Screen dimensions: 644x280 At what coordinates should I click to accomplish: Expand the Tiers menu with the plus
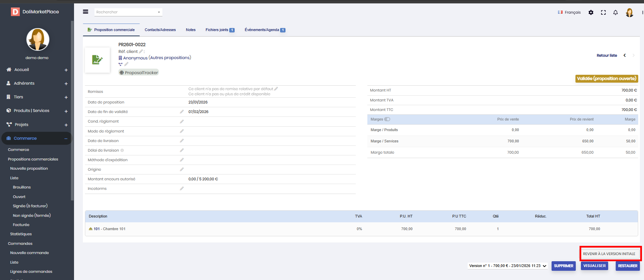point(66,97)
